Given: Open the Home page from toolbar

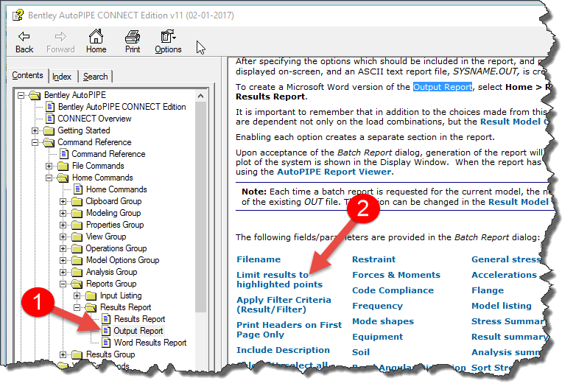Looking at the screenshot, I should tap(96, 42).
